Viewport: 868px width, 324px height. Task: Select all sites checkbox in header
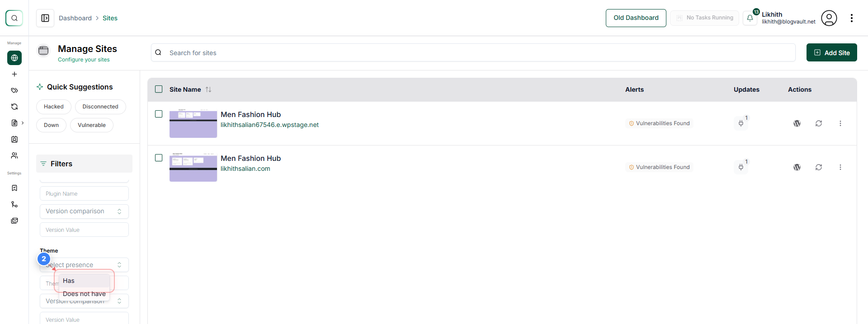click(x=159, y=89)
